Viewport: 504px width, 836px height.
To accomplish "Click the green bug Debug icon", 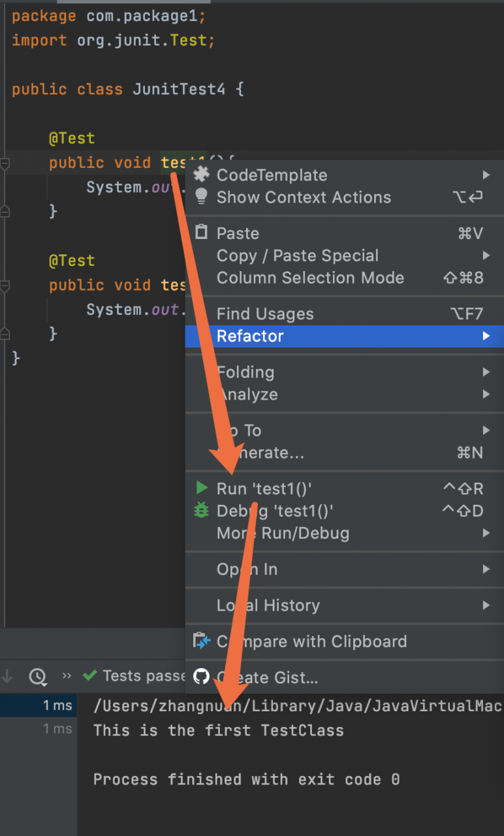I will coord(202,510).
